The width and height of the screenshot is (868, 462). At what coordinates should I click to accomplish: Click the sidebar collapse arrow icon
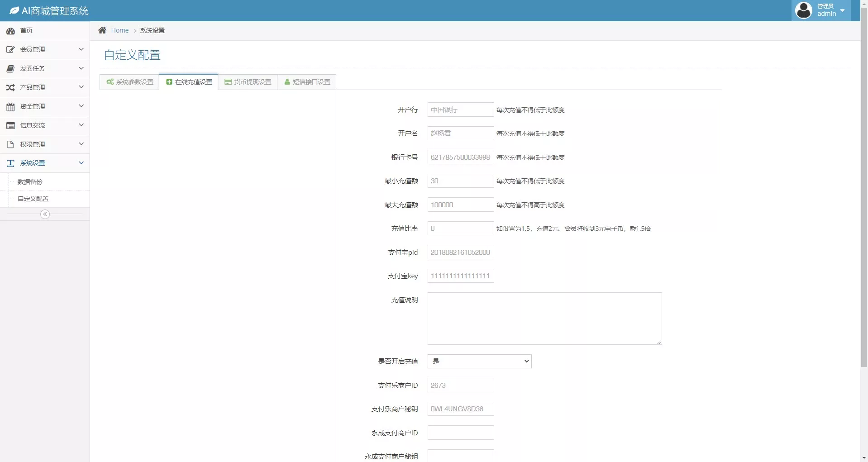[x=45, y=214]
